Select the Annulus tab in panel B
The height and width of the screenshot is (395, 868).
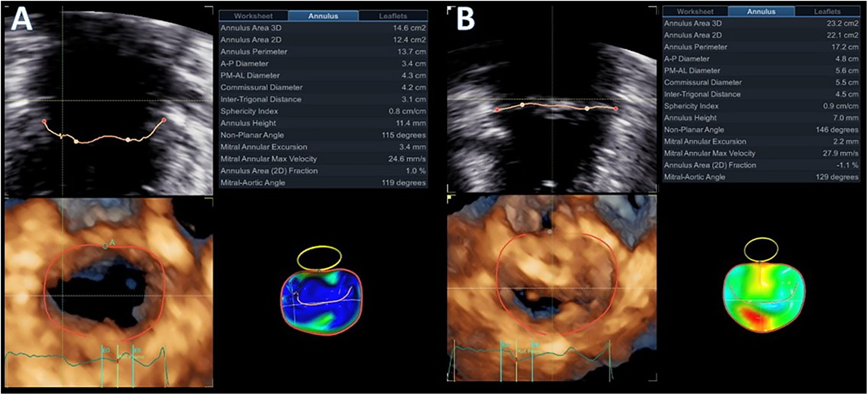[761, 11]
